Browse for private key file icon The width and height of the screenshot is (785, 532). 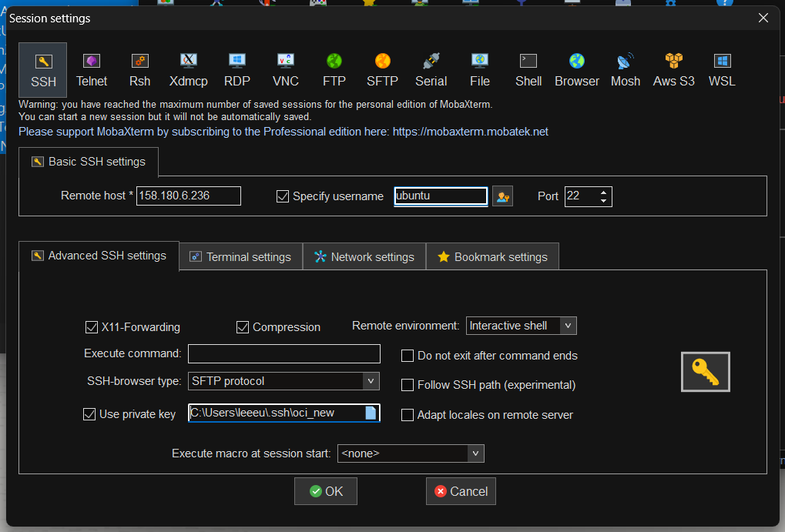click(371, 413)
